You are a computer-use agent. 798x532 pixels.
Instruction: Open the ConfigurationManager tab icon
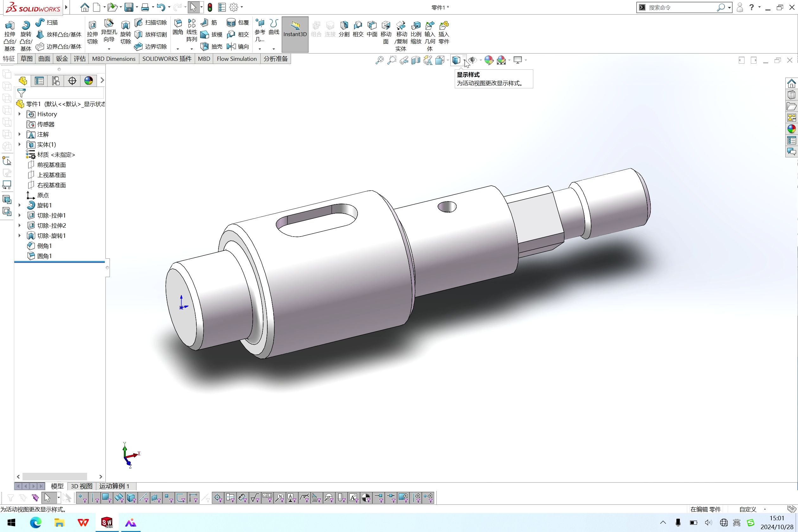(56, 81)
